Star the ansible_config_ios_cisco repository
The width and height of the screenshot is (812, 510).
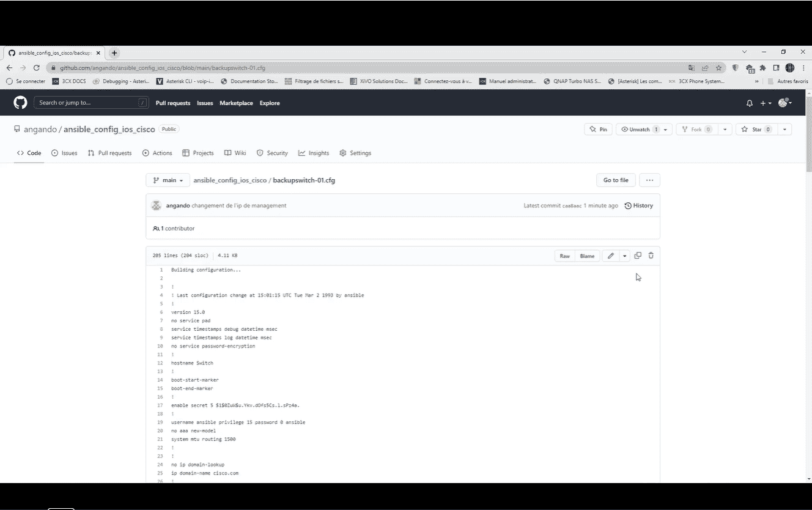click(757, 129)
